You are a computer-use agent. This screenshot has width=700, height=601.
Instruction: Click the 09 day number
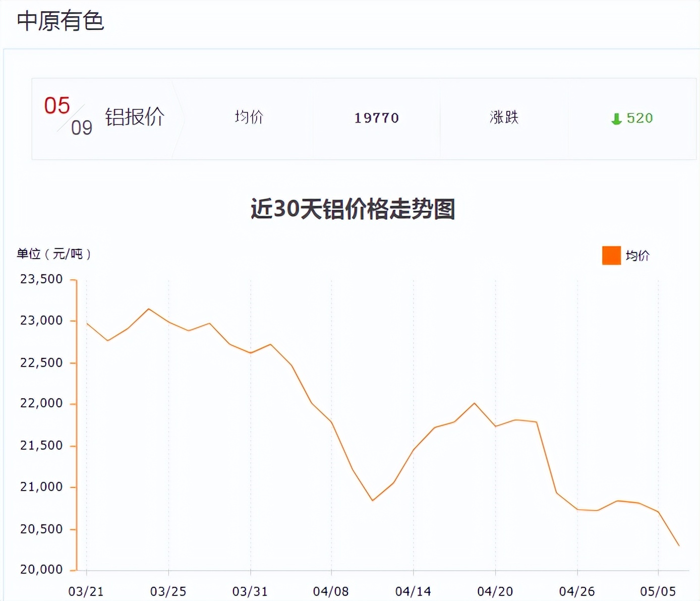(x=82, y=128)
